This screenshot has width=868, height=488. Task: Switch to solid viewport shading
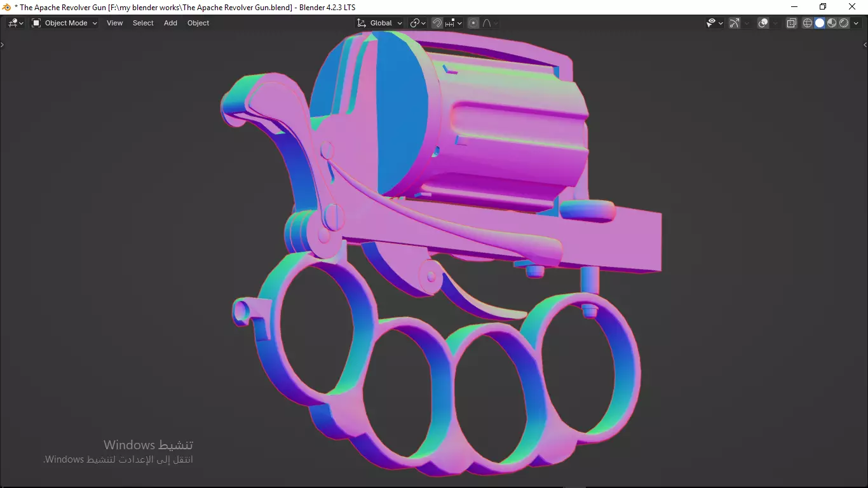[820, 23]
